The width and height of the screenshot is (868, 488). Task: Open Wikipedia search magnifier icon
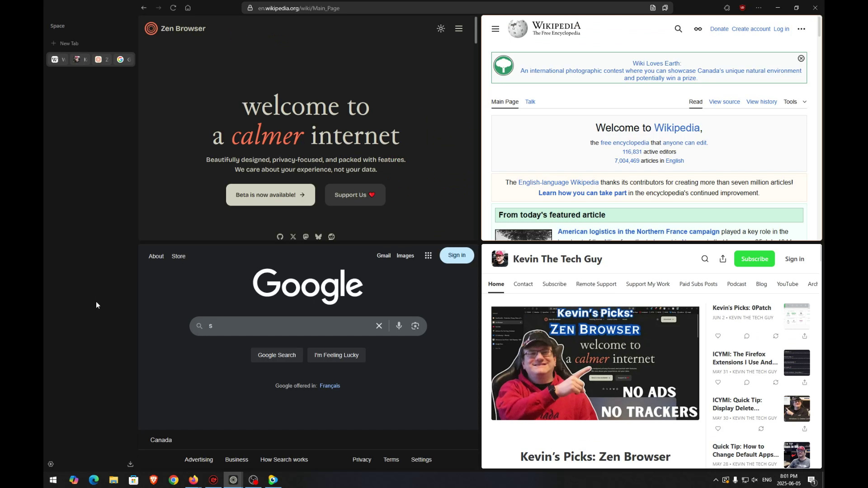(678, 29)
